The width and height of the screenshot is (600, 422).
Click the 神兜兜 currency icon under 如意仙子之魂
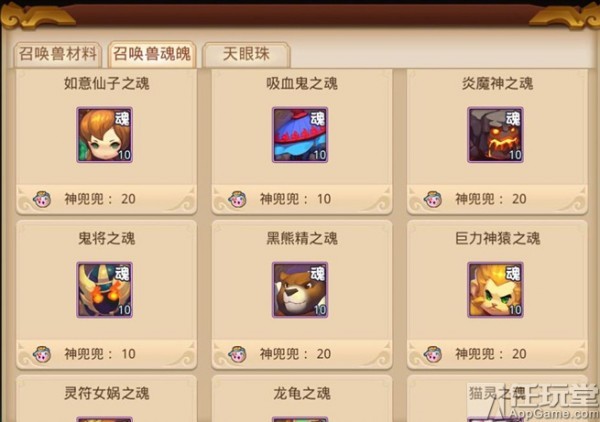click(x=42, y=199)
